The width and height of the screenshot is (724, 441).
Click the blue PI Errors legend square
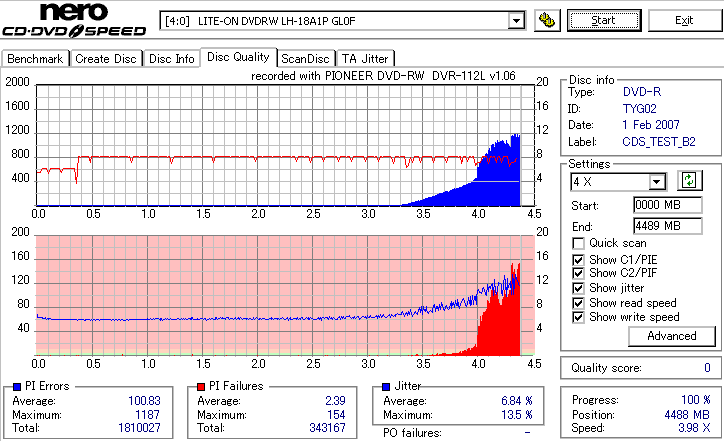(17, 387)
